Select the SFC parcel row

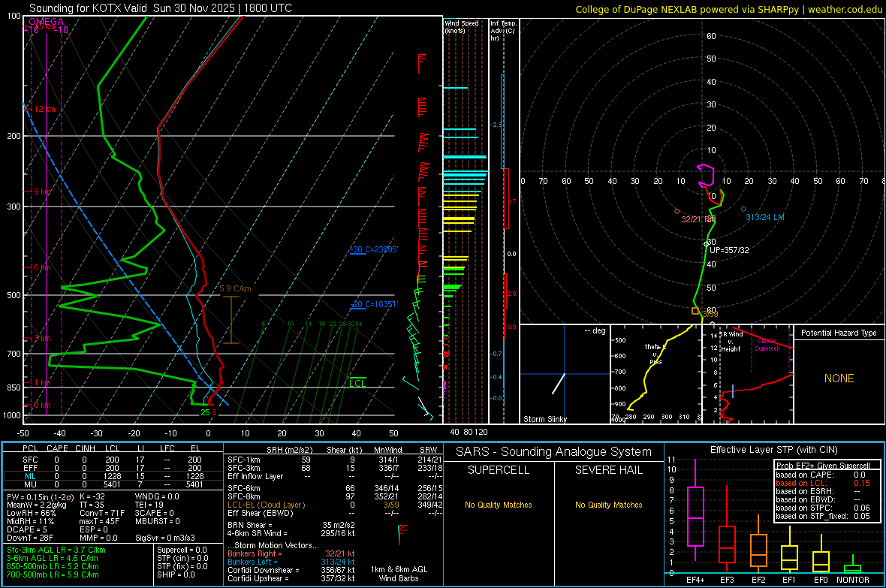(x=113, y=460)
